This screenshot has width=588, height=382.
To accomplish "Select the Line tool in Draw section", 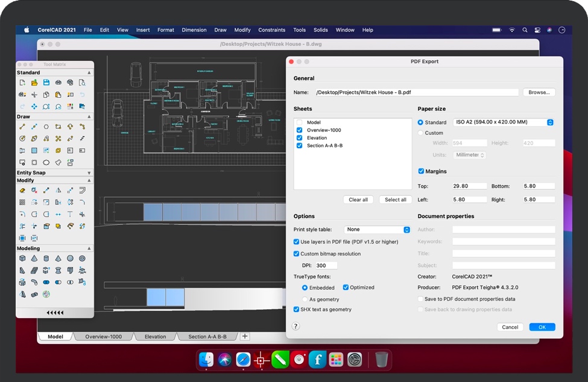I will tap(22, 127).
